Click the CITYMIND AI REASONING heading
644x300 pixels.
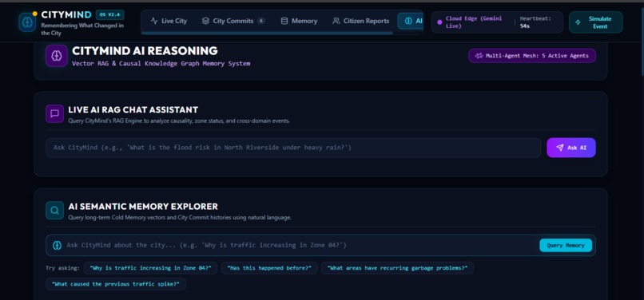click(145, 51)
